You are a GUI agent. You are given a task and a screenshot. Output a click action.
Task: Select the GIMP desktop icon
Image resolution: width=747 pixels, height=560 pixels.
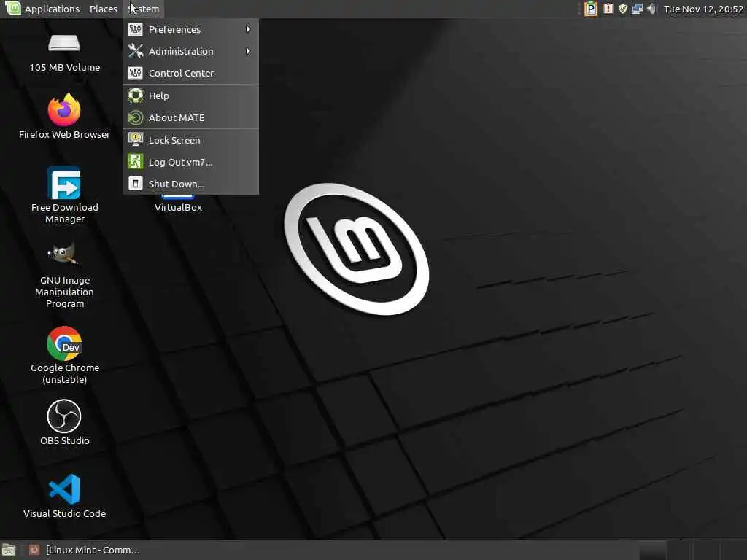click(63, 253)
